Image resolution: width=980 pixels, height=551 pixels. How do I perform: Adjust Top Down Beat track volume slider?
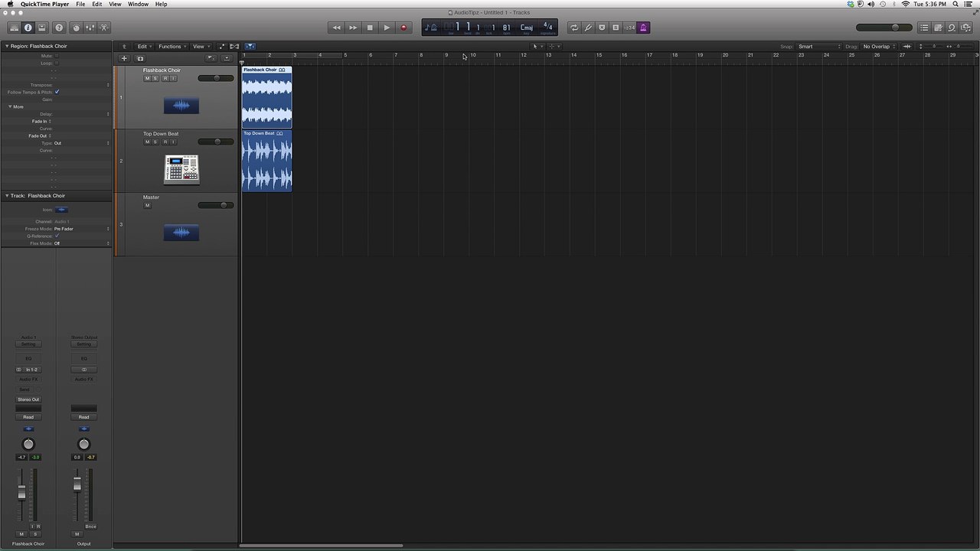216,142
